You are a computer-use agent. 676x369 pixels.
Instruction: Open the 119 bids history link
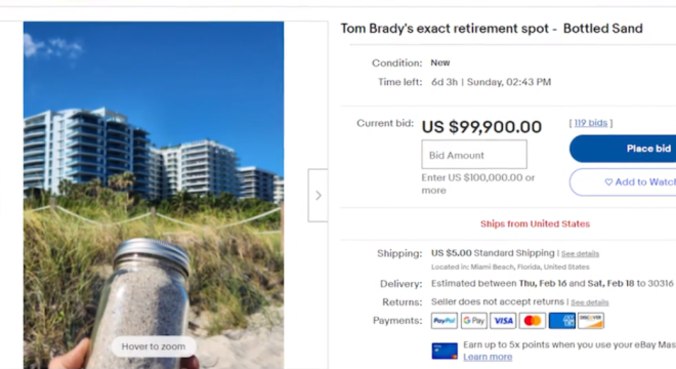point(591,123)
